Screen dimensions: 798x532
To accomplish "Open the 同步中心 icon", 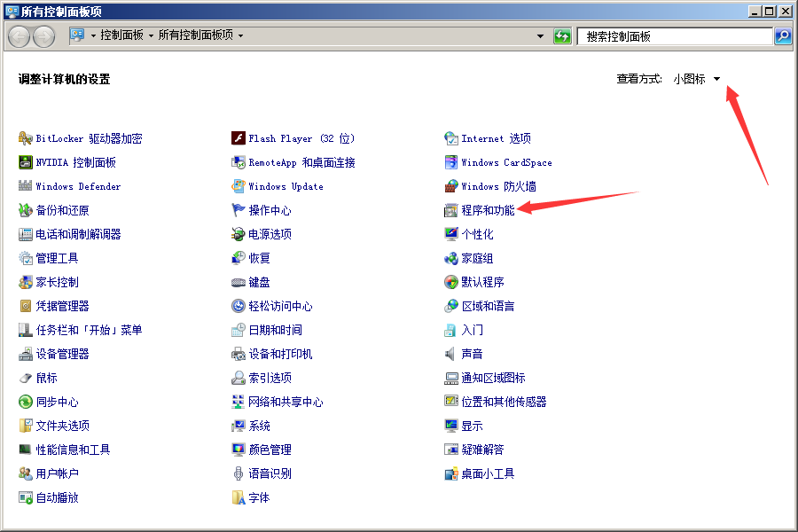I will coord(26,401).
